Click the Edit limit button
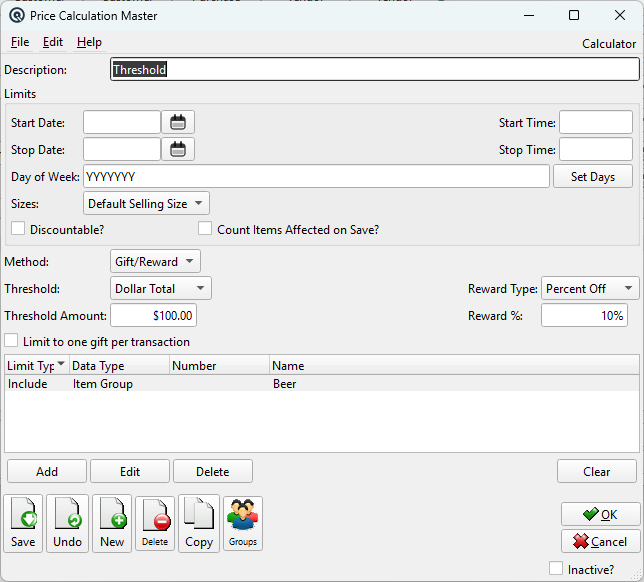 tap(130, 472)
